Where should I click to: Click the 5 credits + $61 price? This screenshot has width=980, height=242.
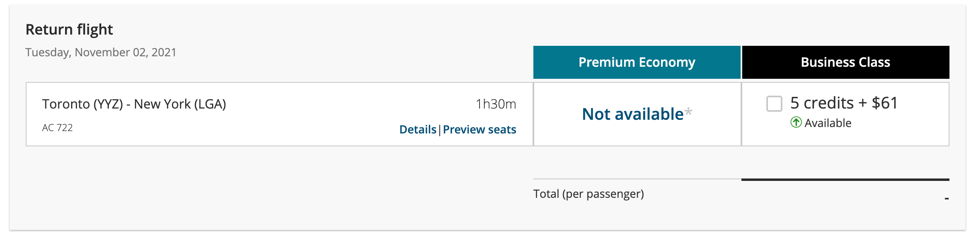tap(843, 103)
